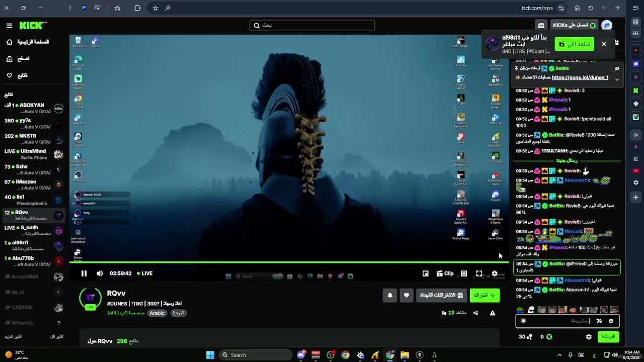
Task: Open NKSTR channel in the sidebar
Action: [x=34, y=139]
